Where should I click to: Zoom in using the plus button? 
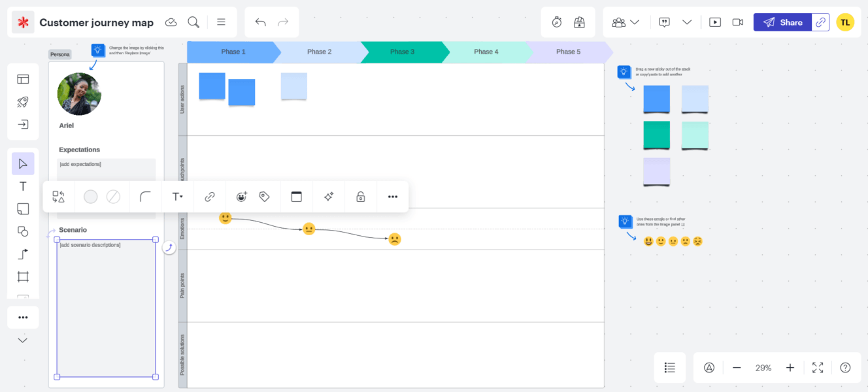click(x=790, y=367)
